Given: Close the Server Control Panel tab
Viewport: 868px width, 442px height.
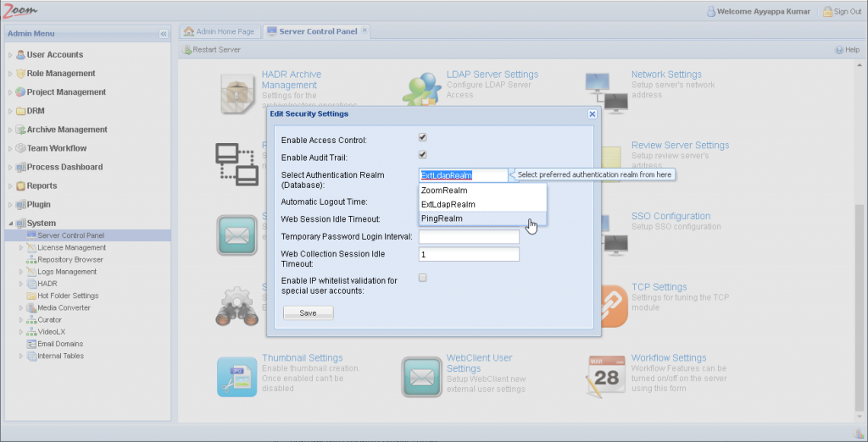Looking at the screenshot, I should (364, 30).
